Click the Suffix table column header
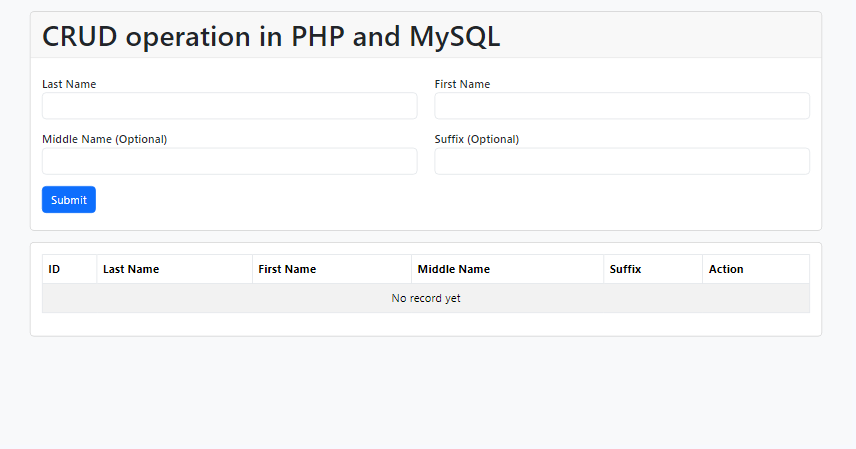856x449 pixels. 653,269
